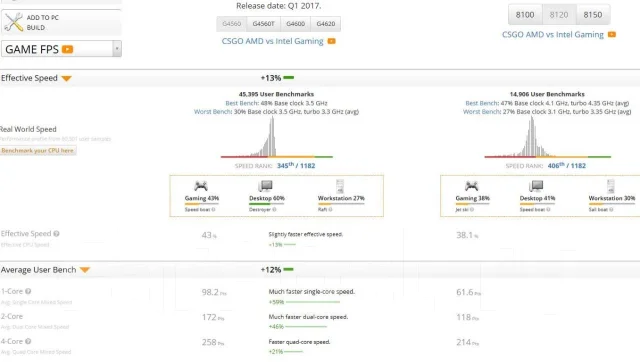The height and width of the screenshot is (362, 640).
Task: Click the 61.6 Pts single-core score
Action: (469, 292)
